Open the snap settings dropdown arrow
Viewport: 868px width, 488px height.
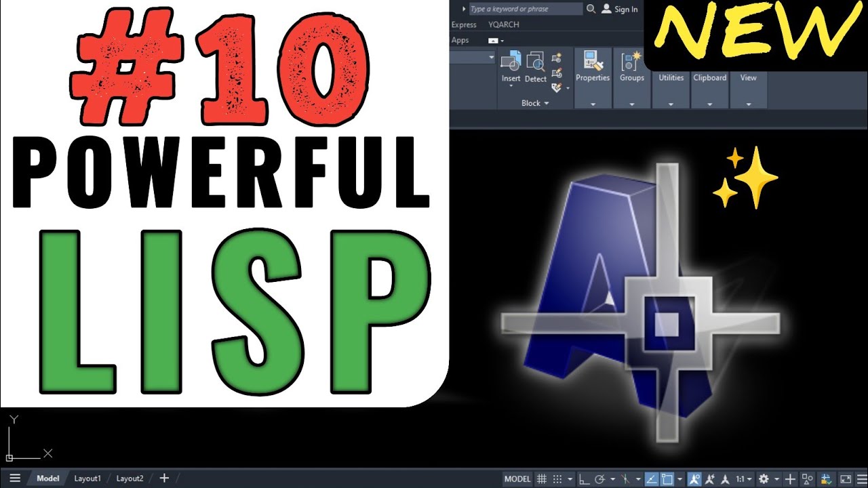[x=570, y=479]
